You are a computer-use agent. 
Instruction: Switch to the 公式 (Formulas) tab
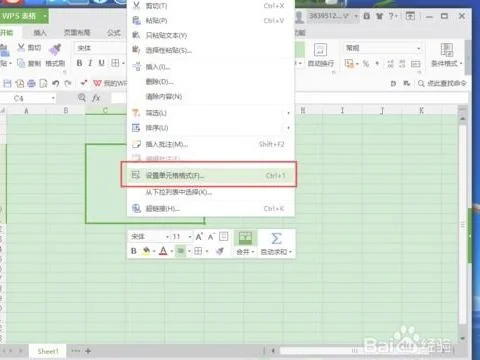(x=114, y=33)
